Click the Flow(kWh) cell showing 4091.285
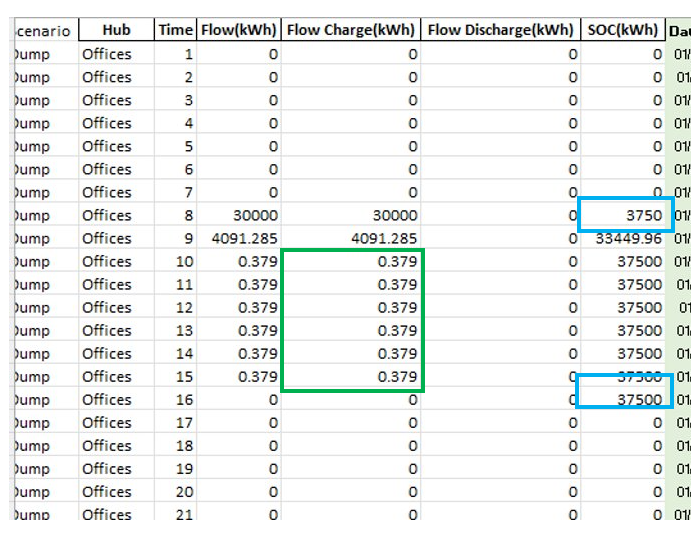Screen dimensions: 691x540 coord(239,238)
